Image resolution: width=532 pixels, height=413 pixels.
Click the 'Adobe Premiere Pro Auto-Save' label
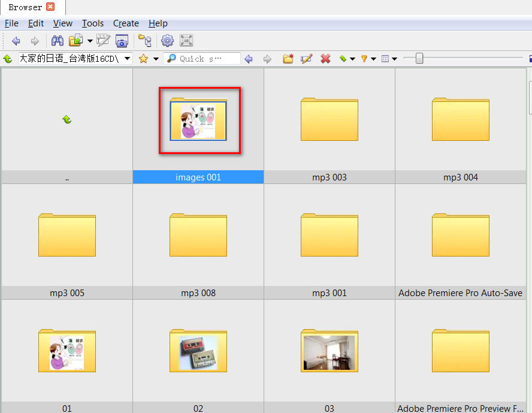pos(461,293)
